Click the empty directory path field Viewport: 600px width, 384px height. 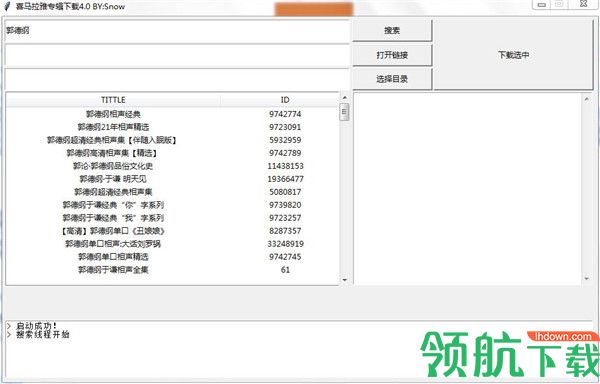(177, 80)
